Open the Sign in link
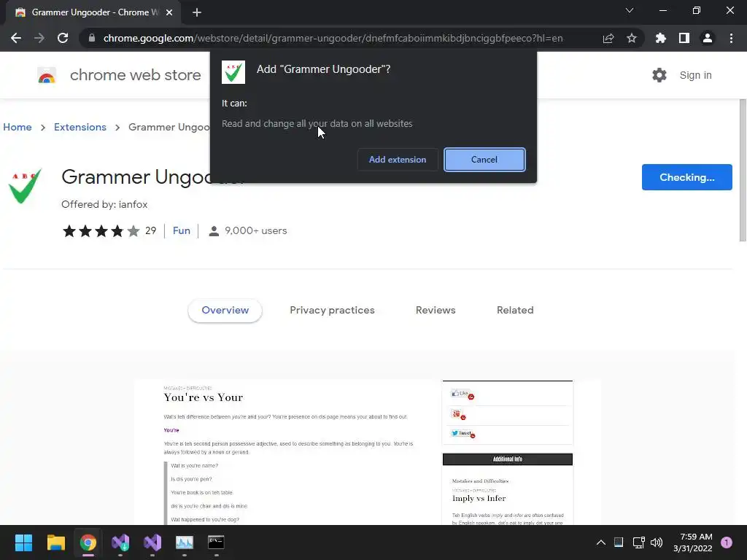The height and width of the screenshot is (560, 747). (x=695, y=75)
